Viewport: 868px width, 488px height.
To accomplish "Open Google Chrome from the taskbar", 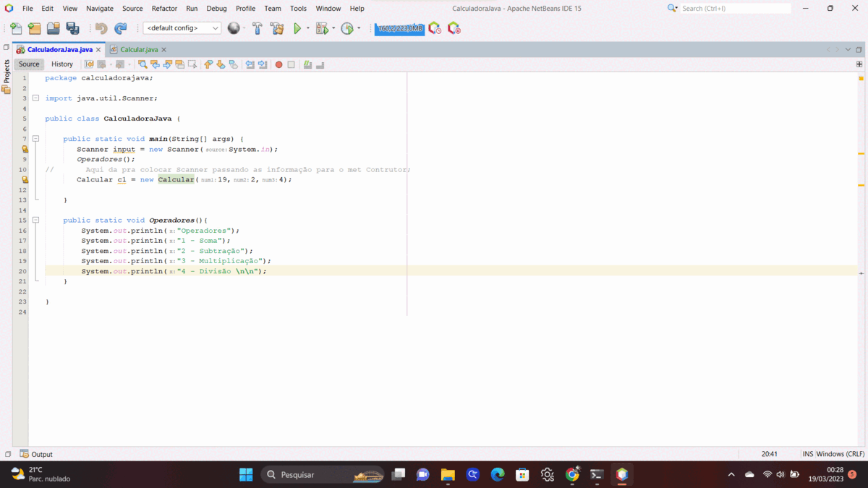I will (572, 474).
